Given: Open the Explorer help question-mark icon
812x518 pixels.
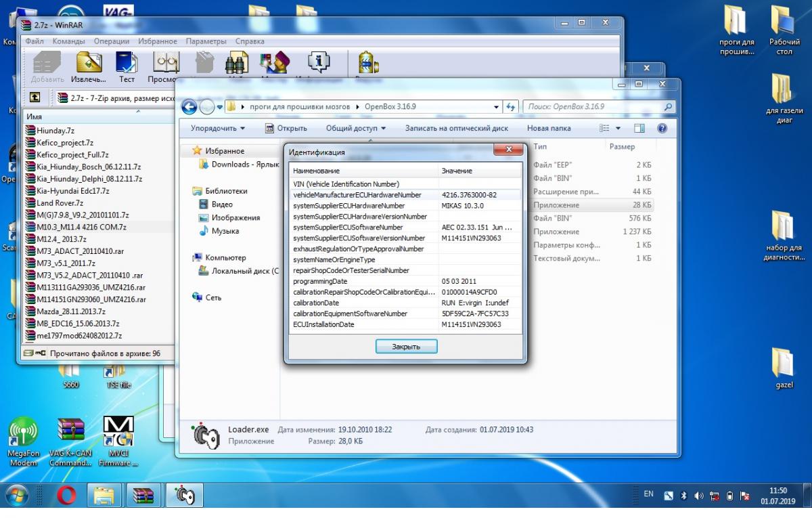Looking at the screenshot, I should 662,128.
